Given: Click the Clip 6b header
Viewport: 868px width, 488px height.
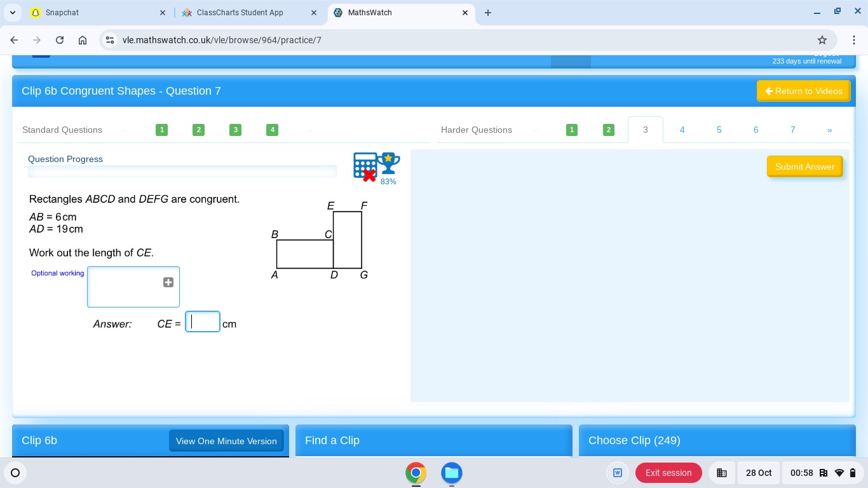Looking at the screenshot, I should pyautogui.click(x=39, y=440).
